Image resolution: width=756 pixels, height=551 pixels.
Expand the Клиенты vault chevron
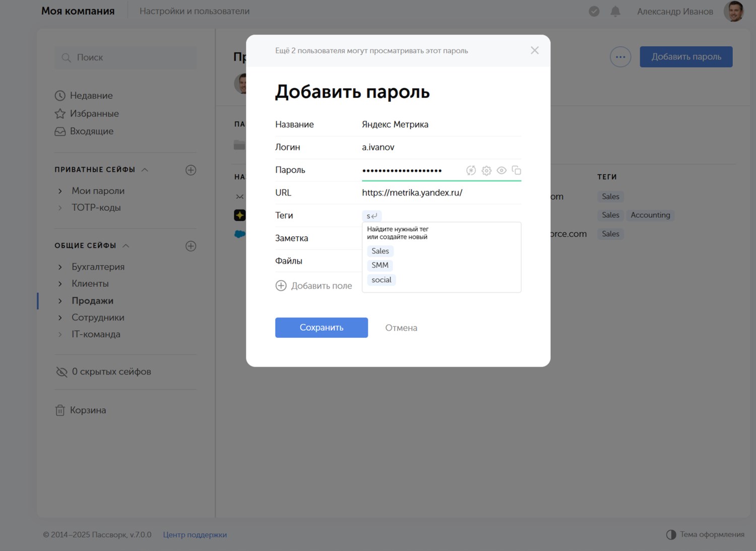point(60,284)
